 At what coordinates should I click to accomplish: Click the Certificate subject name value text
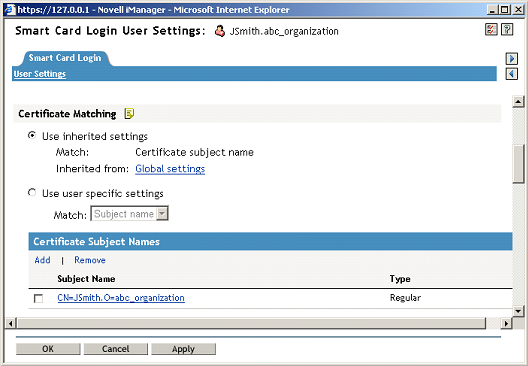pos(194,152)
